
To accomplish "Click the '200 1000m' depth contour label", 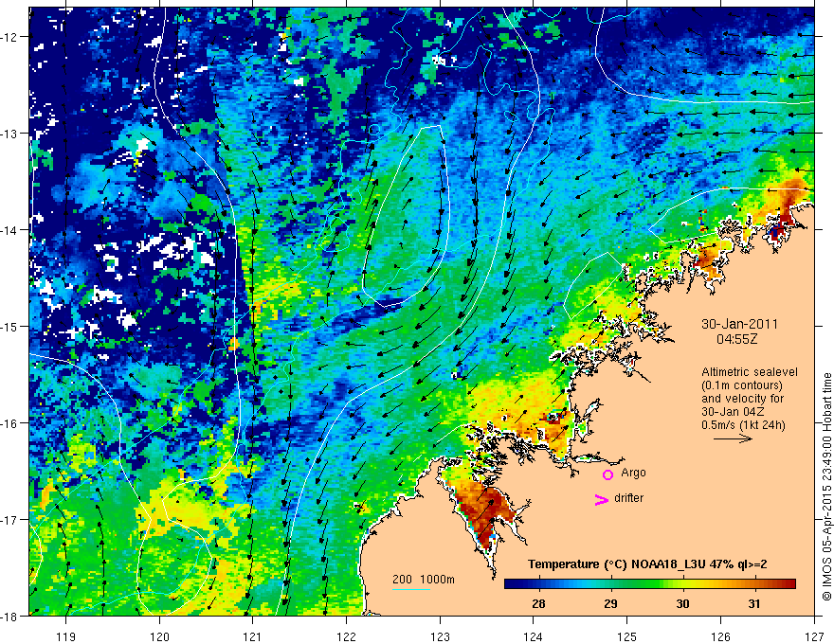I will click(424, 580).
